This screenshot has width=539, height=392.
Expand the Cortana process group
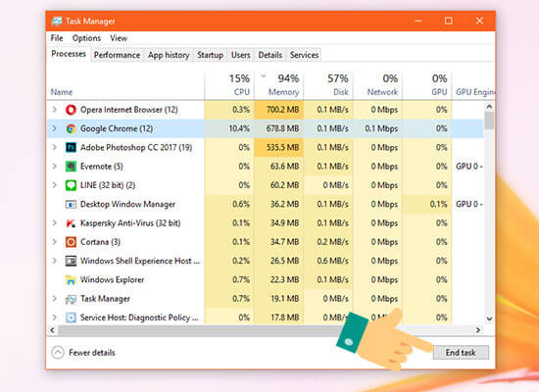click(54, 242)
